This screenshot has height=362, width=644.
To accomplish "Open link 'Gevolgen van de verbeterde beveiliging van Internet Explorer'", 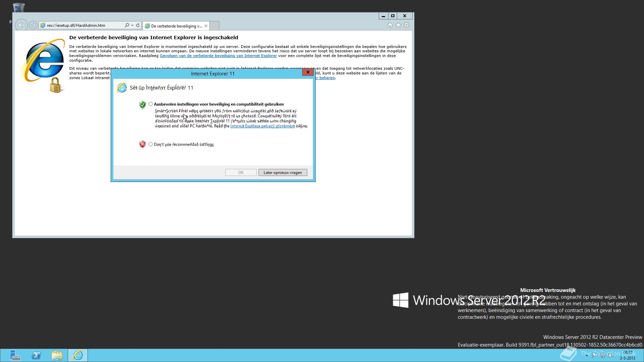I will (x=218, y=56).
